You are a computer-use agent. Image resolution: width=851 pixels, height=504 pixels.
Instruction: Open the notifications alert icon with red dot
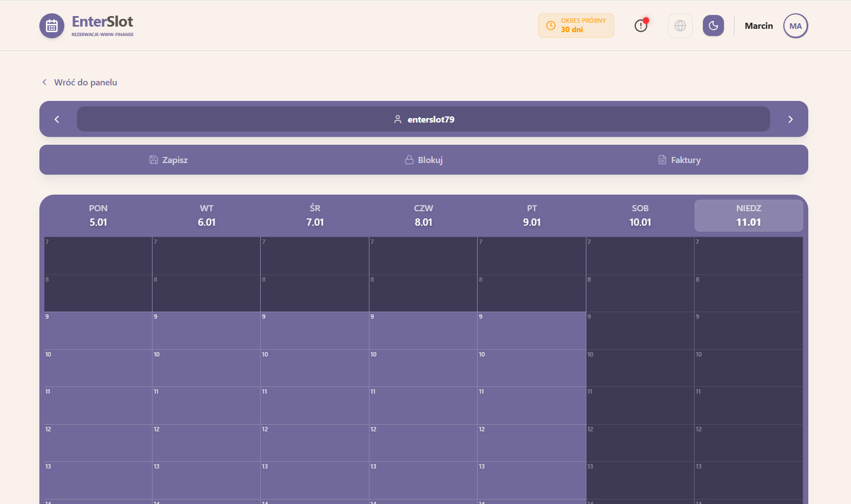[641, 26]
